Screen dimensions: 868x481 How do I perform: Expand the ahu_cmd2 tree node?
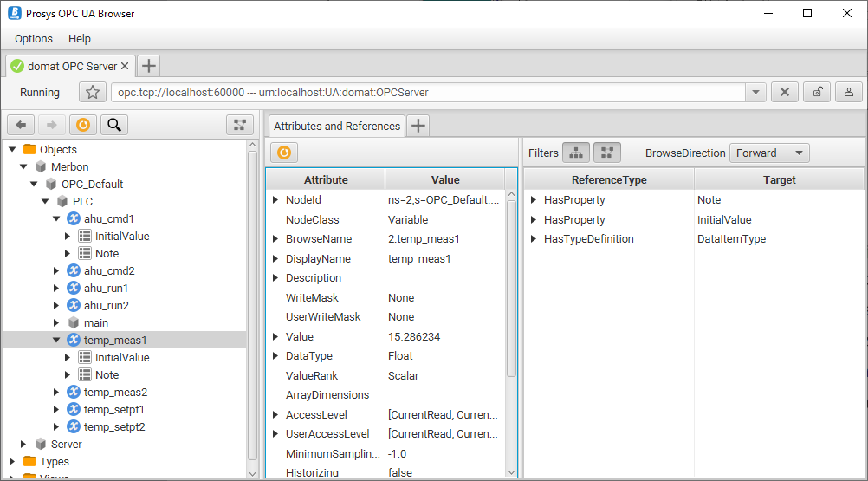point(57,270)
